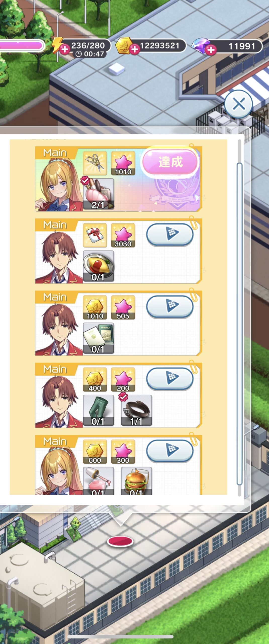269x644 pixels.
Task: Tap the burger item icon
Action: pyautogui.click(x=136, y=481)
